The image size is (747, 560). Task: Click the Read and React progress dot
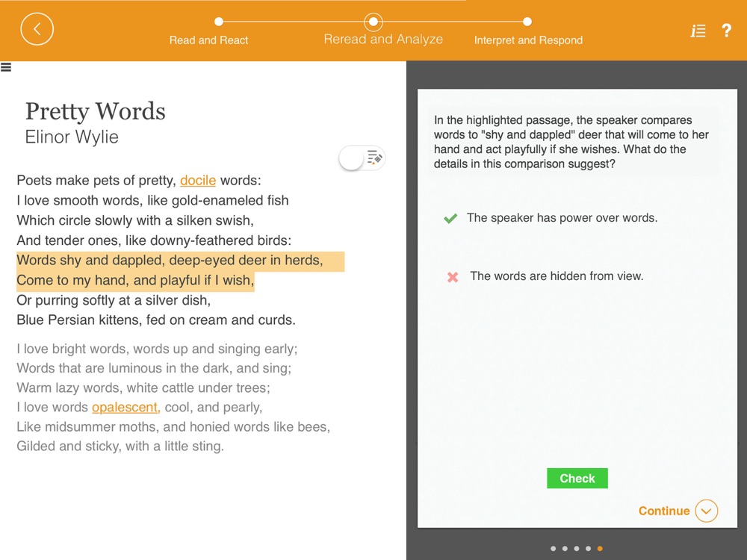click(219, 22)
